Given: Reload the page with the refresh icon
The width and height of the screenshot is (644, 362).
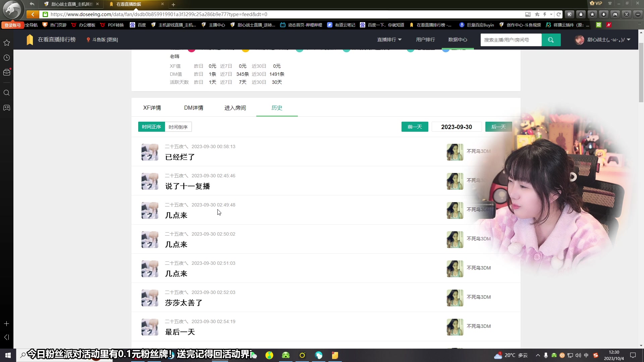Looking at the screenshot, I should click(x=559, y=14).
